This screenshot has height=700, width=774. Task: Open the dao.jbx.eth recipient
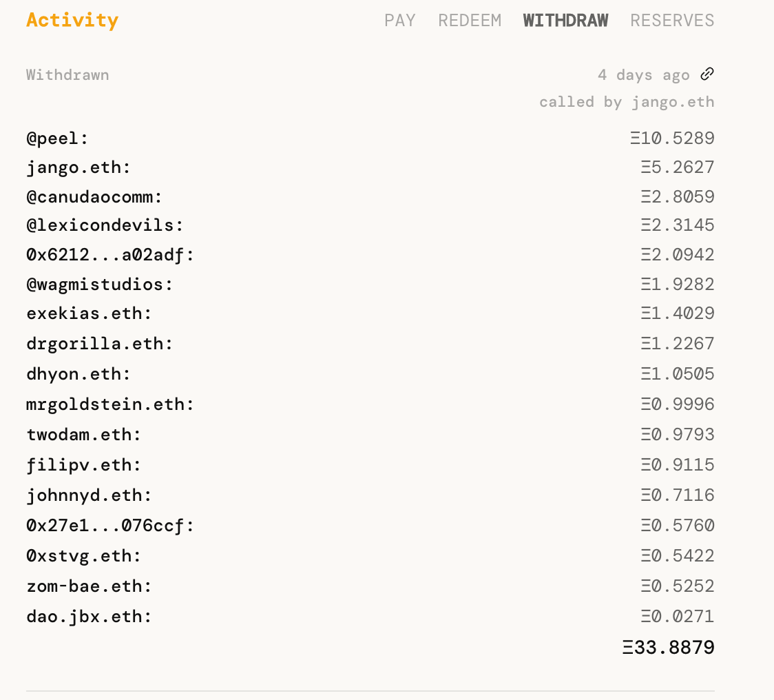[x=88, y=617]
